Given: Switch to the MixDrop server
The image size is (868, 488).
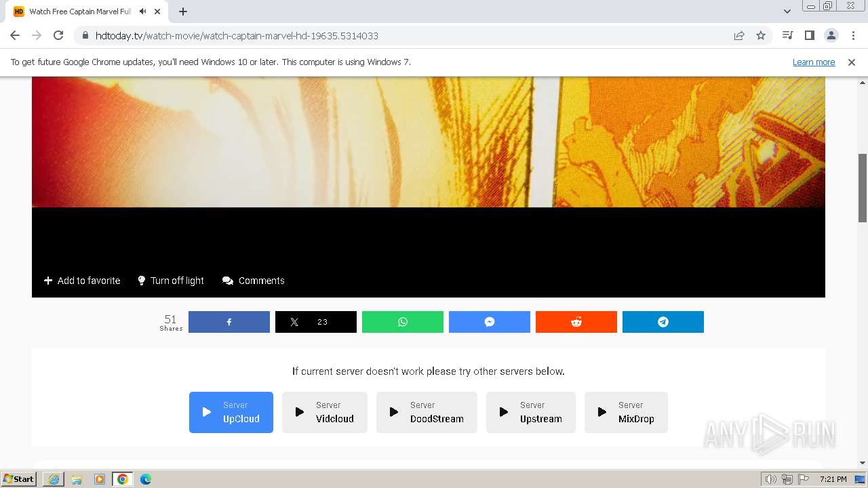Looking at the screenshot, I should pyautogui.click(x=626, y=412).
